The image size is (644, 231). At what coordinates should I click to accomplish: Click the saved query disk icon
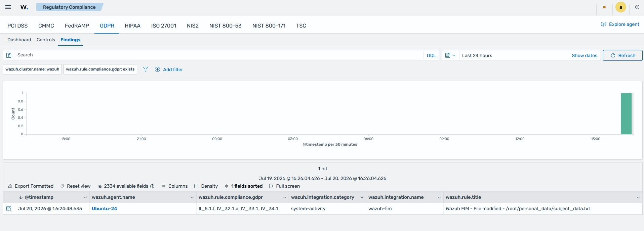click(x=9, y=55)
